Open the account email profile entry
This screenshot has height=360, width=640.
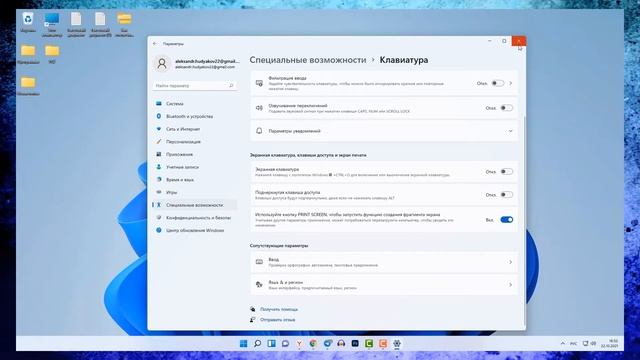pos(196,64)
